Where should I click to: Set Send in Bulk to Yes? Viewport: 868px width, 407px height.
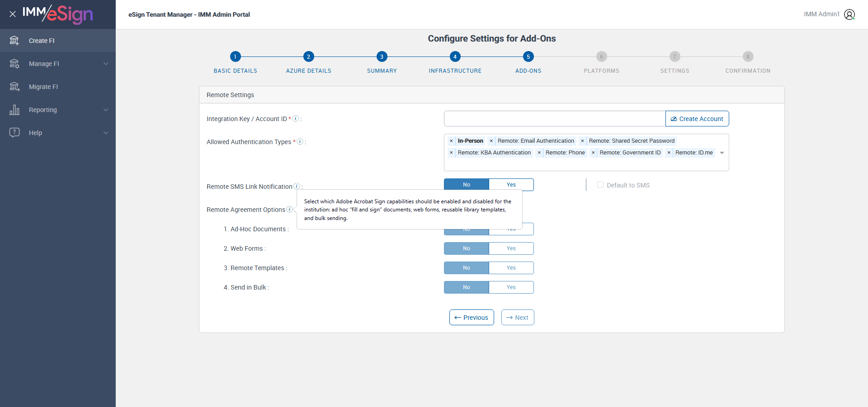(x=511, y=287)
